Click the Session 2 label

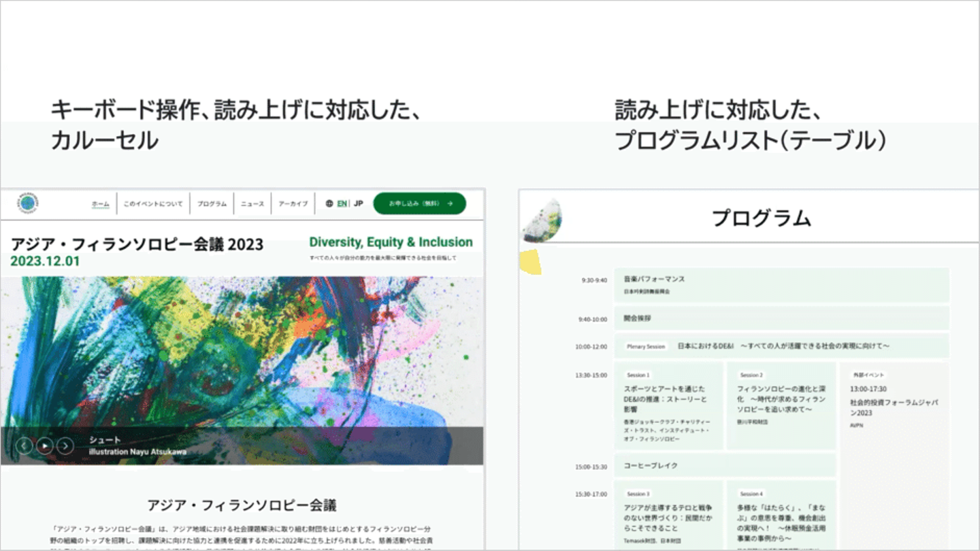tap(751, 375)
